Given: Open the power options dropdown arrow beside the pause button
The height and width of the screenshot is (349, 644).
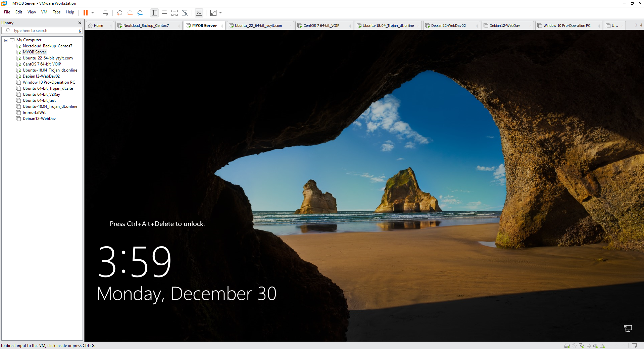Looking at the screenshot, I should coord(93,13).
